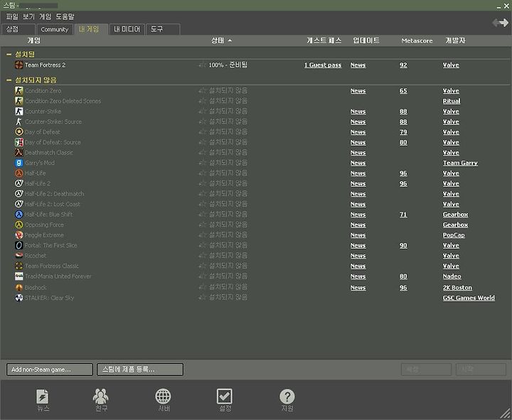The image size is (512, 420).
Task: Open the 파일 menu
Action: pyautogui.click(x=12, y=16)
